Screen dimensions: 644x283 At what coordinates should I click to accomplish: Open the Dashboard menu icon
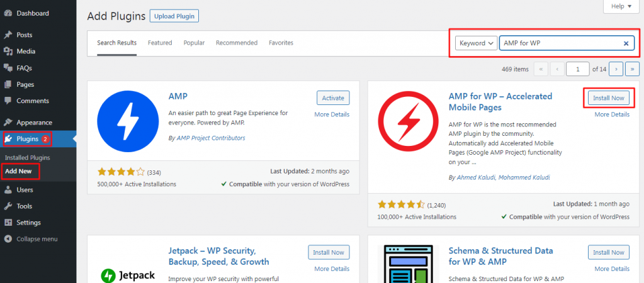[x=8, y=13]
